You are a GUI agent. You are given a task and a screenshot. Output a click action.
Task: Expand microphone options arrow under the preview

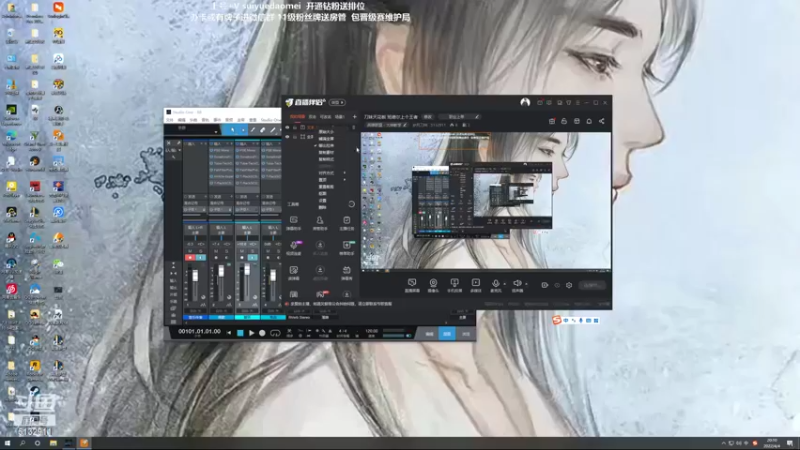point(505,284)
